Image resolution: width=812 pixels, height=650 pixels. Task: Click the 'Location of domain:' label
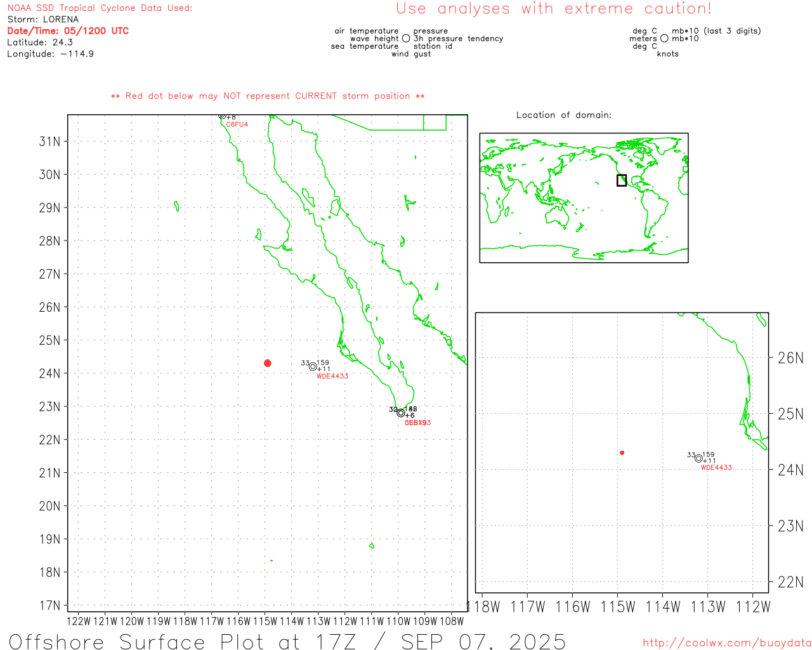564,115
